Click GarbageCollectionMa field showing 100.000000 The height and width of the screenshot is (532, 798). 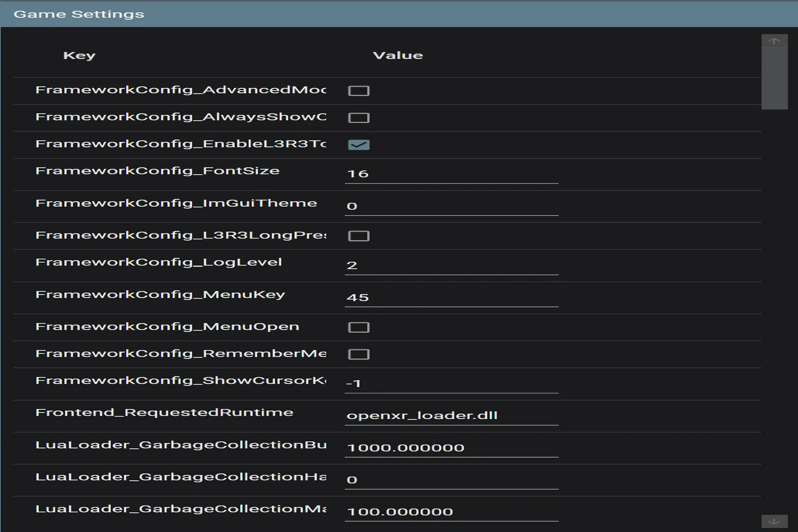[451, 512]
